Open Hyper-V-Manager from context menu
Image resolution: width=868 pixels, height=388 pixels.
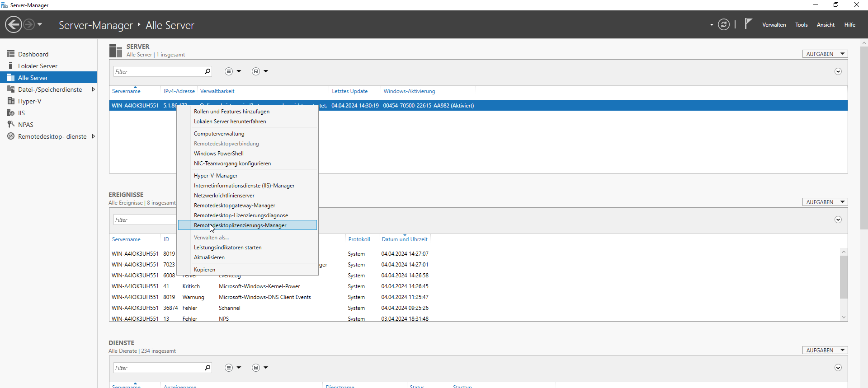pos(247,176)
